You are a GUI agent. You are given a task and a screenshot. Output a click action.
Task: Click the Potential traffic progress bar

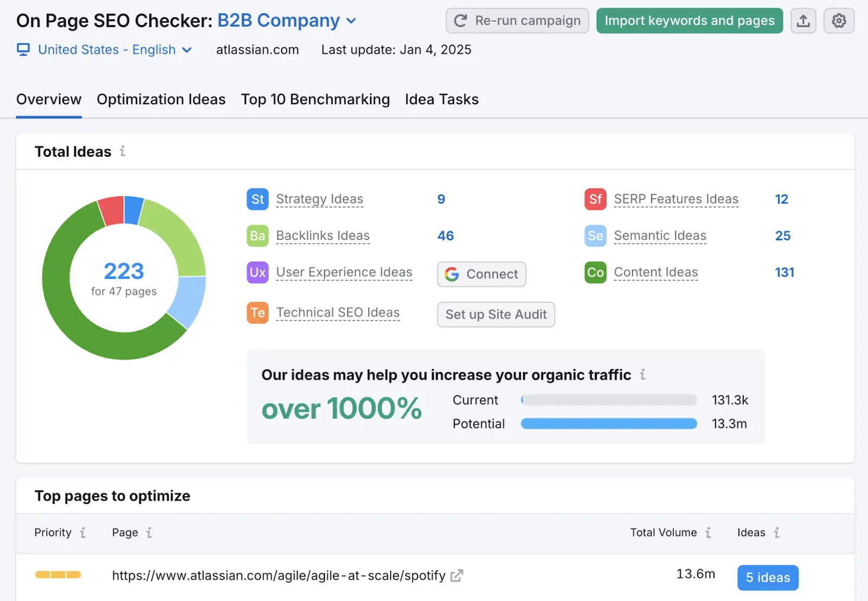click(x=608, y=424)
